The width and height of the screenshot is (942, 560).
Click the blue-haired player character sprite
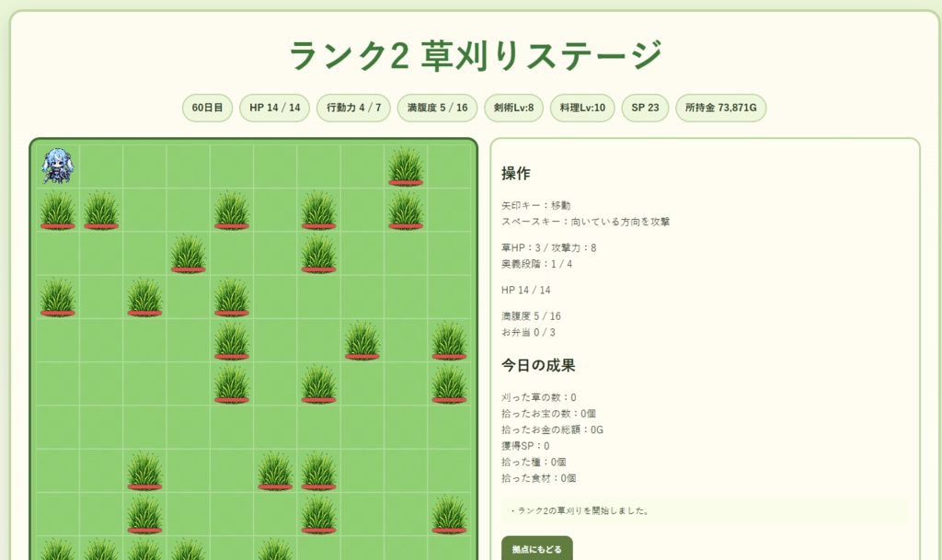click(x=58, y=166)
